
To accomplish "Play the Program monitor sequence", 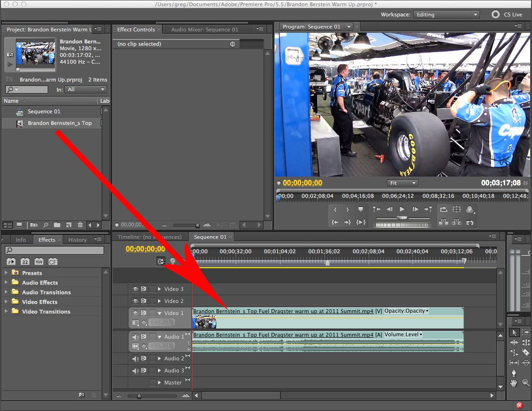I will [x=402, y=209].
